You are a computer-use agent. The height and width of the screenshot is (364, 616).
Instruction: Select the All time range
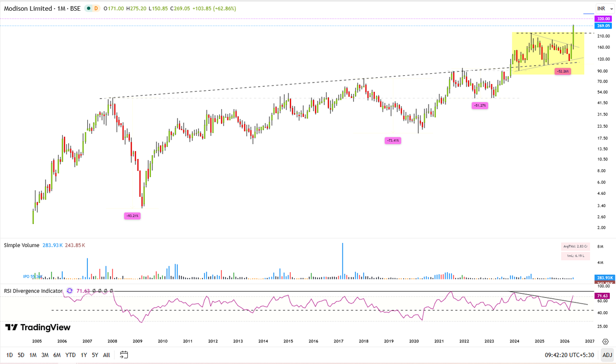coord(106,355)
